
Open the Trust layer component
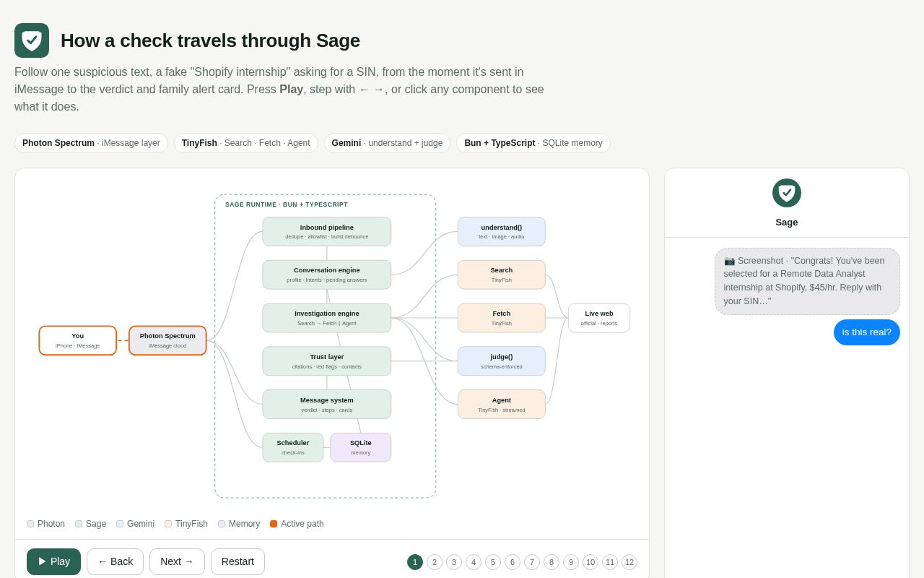click(x=327, y=361)
